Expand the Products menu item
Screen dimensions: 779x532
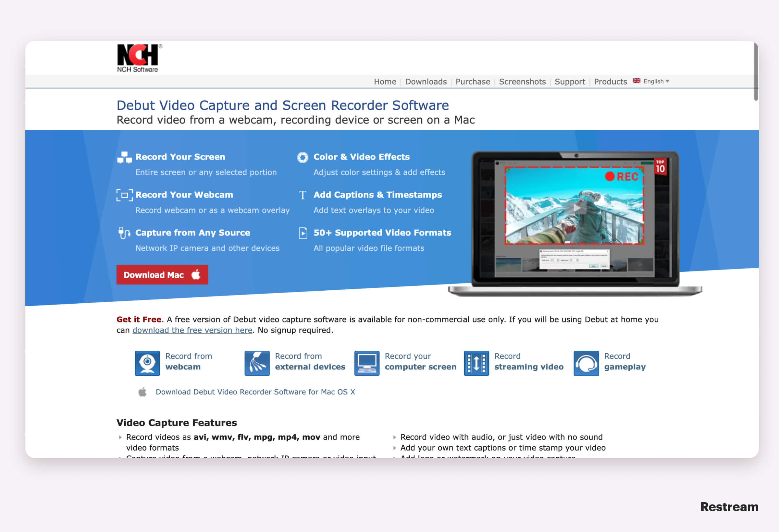(610, 82)
